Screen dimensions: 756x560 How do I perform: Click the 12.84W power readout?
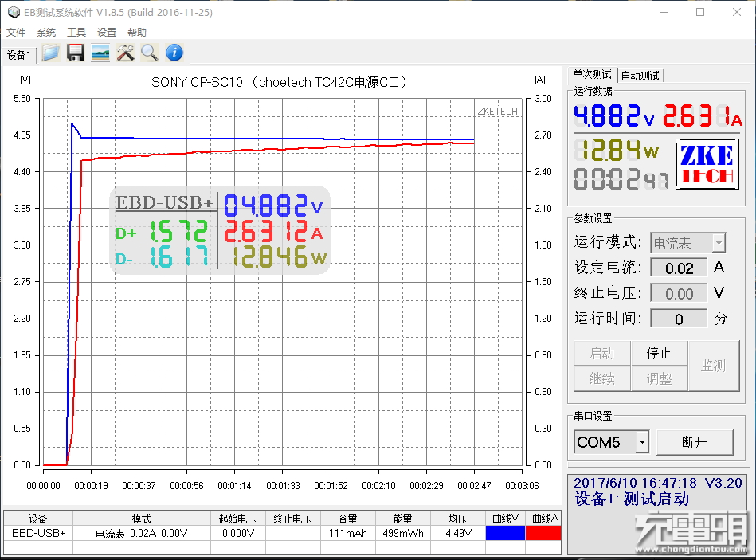(x=617, y=150)
